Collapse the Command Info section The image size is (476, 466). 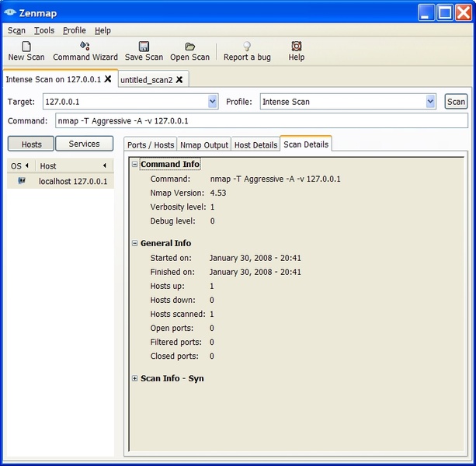pyautogui.click(x=134, y=164)
